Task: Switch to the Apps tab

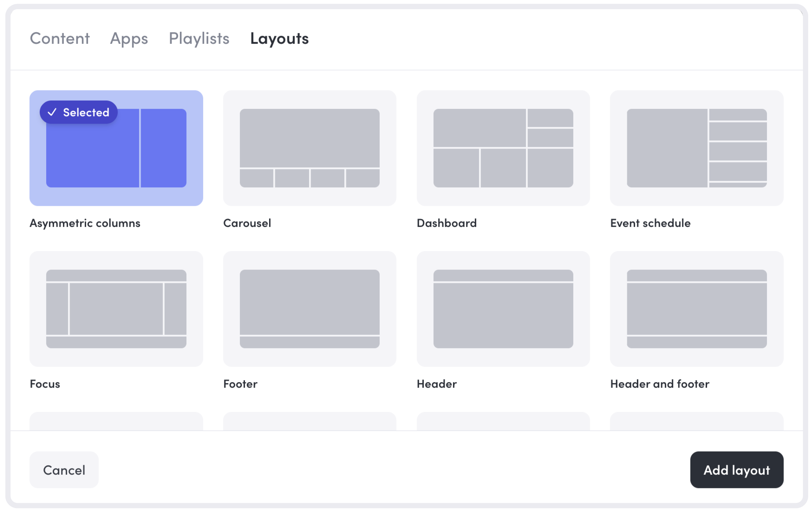Action: [x=129, y=39]
